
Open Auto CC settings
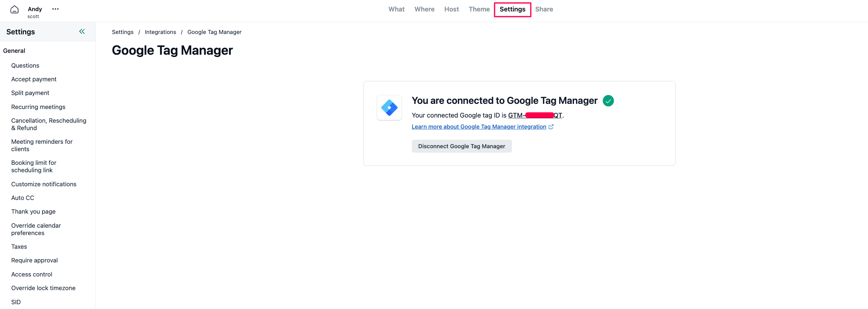[x=23, y=198]
